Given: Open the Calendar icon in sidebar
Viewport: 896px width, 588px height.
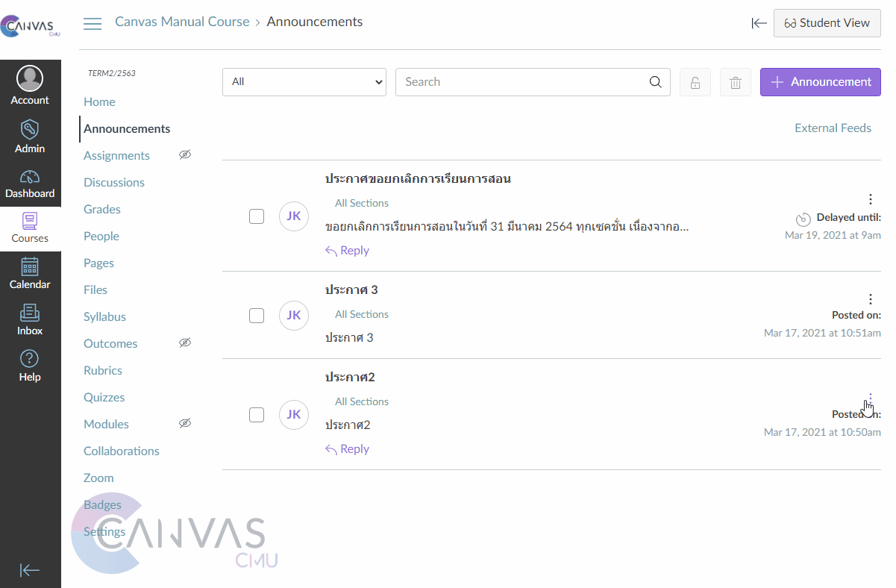Looking at the screenshot, I should tap(30, 266).
